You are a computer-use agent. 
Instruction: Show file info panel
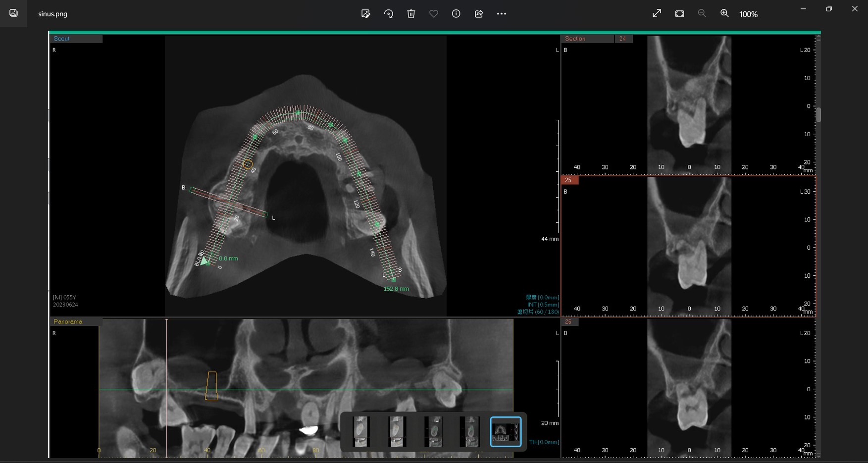(x=456, y=14)
